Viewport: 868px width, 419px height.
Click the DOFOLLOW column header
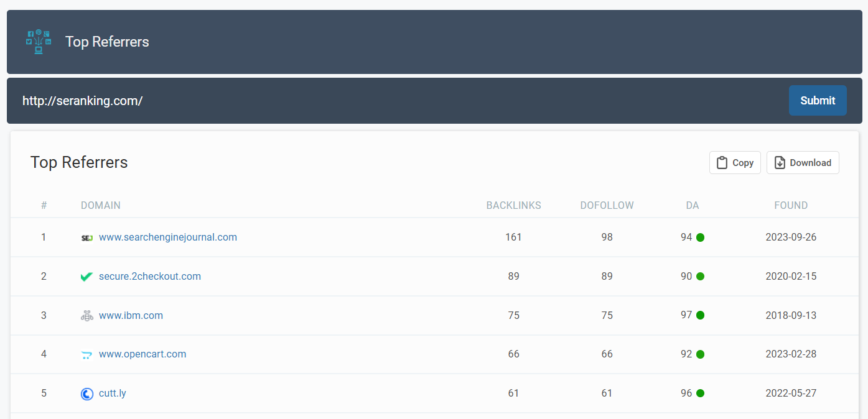tap(607, 205)
